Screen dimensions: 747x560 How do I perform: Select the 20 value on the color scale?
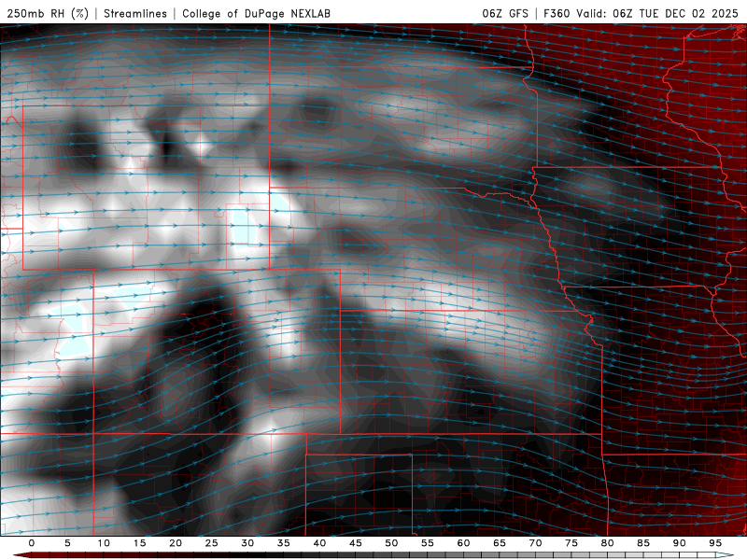point(176,543)
